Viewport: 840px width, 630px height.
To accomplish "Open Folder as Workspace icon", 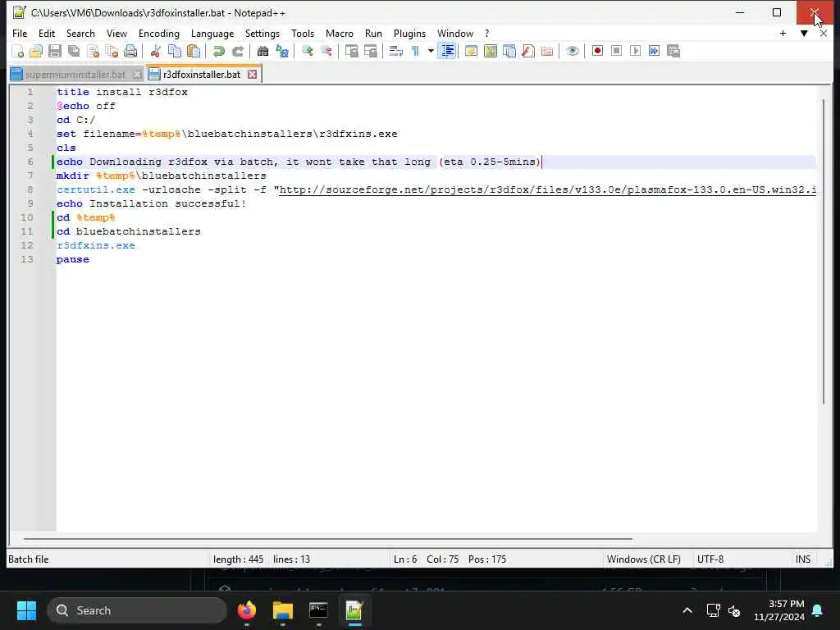I will [547, 51].
